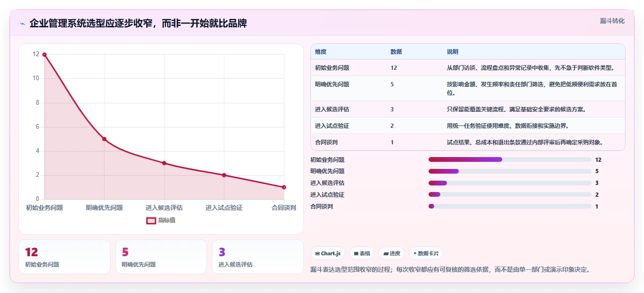Click the 数据 column header
The height and width of the screenshot is (293, 644).
coord(396,52)
